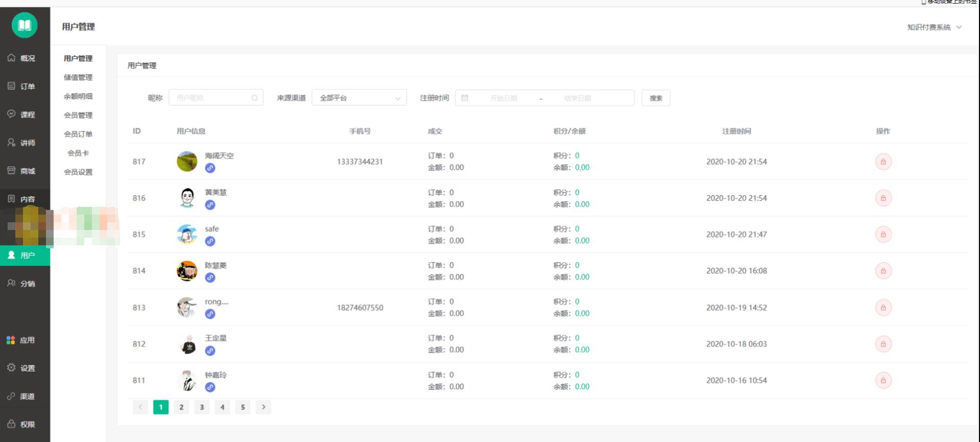Click link badge under 海阔天空
This screenshot has height=442, width=980.
tap(210, 168)
